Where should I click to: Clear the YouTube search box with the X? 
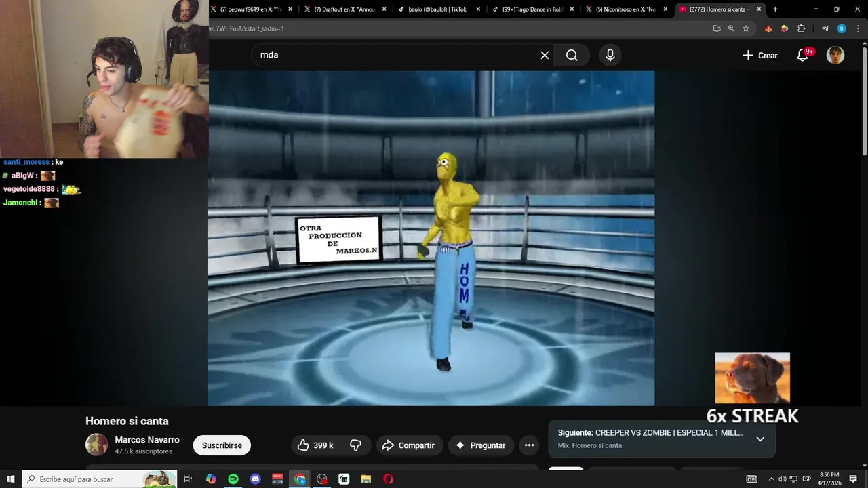545,55
